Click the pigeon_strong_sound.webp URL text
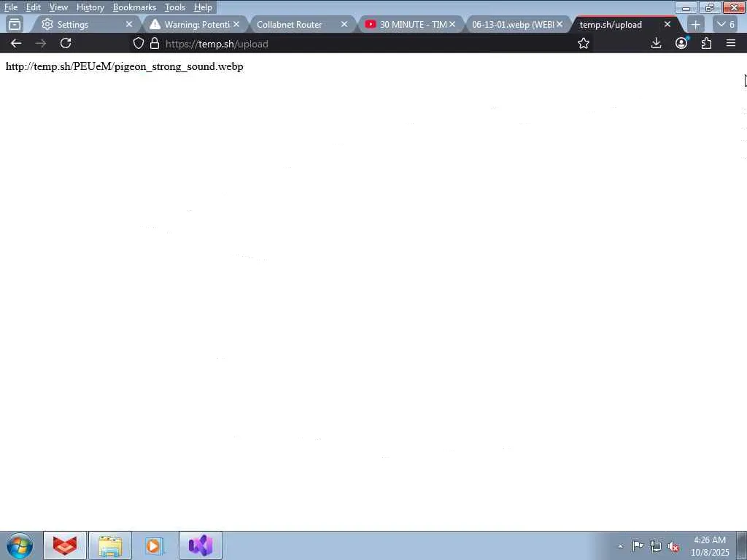747x560 pixels. 124,66
